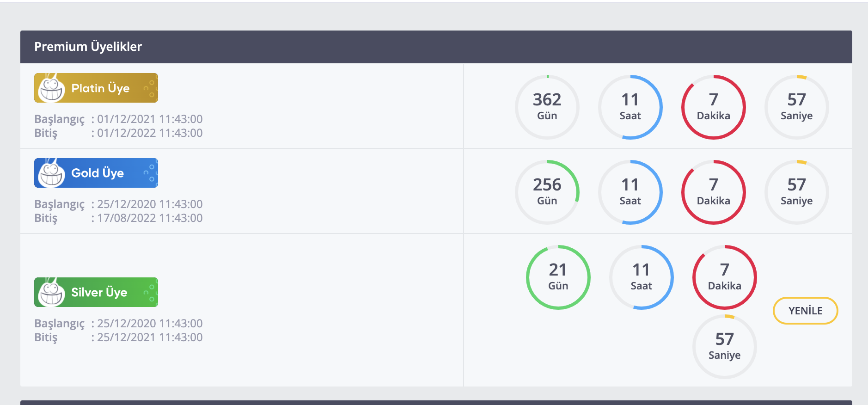Click Gold row 11 Saat blue circle
The height and width of the screenshot is (405, 868).
630,192
